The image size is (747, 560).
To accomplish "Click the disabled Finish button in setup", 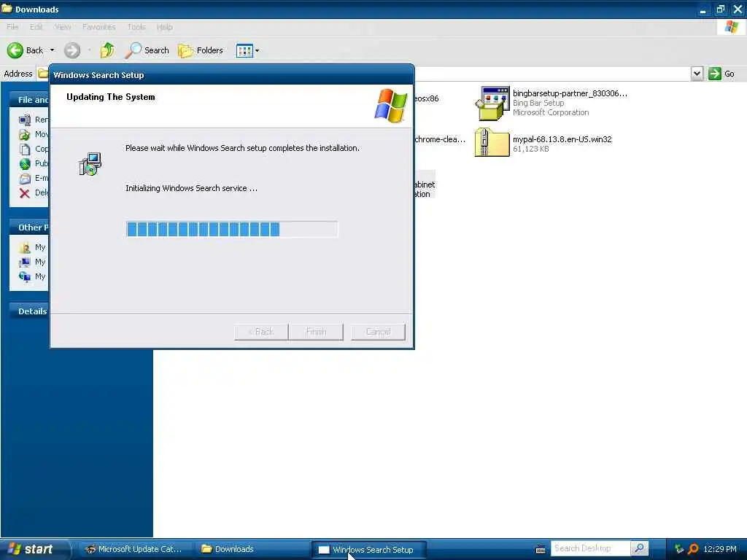I will coord(316,332).
